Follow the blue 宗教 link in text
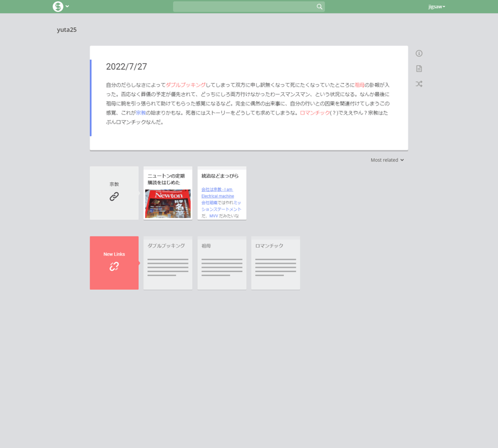 point(141,113)
